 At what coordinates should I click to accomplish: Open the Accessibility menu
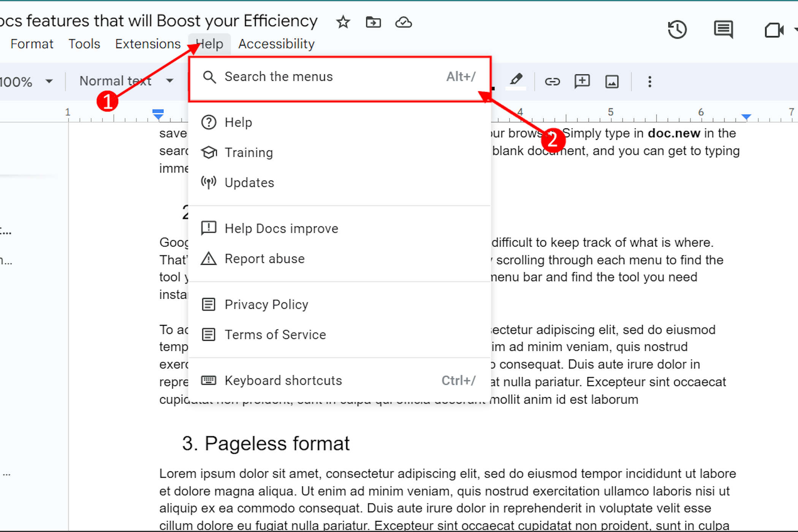click(276, 44)
